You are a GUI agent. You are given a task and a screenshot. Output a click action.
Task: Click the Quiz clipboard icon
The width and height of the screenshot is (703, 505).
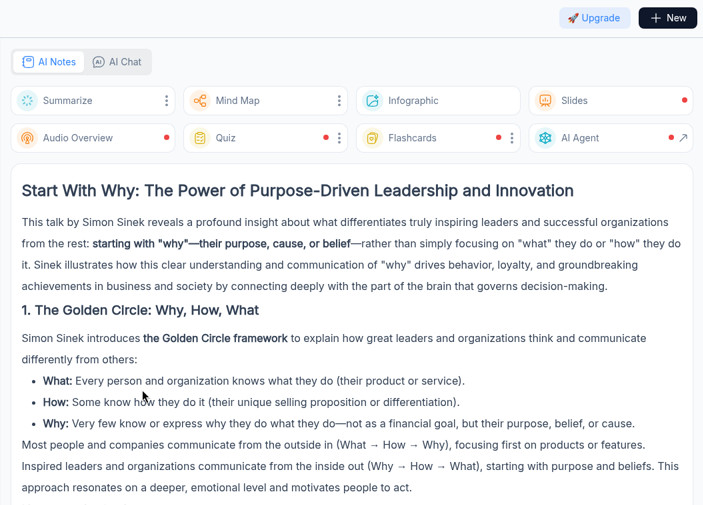(200, 138)
